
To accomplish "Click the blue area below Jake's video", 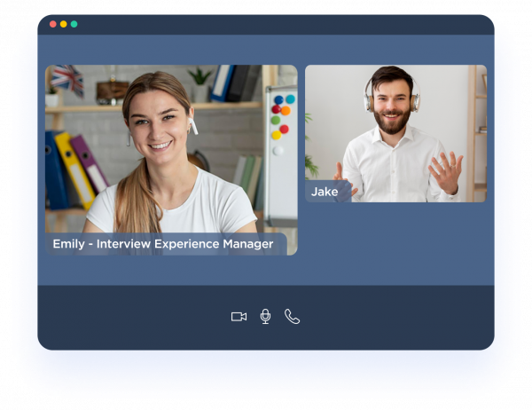I will [x=395, y=244].
